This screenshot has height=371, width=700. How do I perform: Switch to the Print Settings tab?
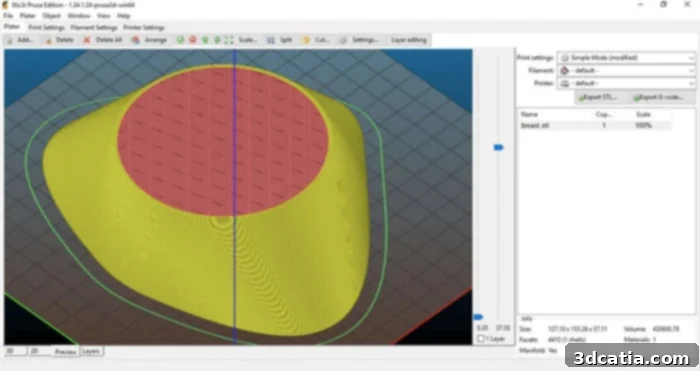tap(46, 28)
